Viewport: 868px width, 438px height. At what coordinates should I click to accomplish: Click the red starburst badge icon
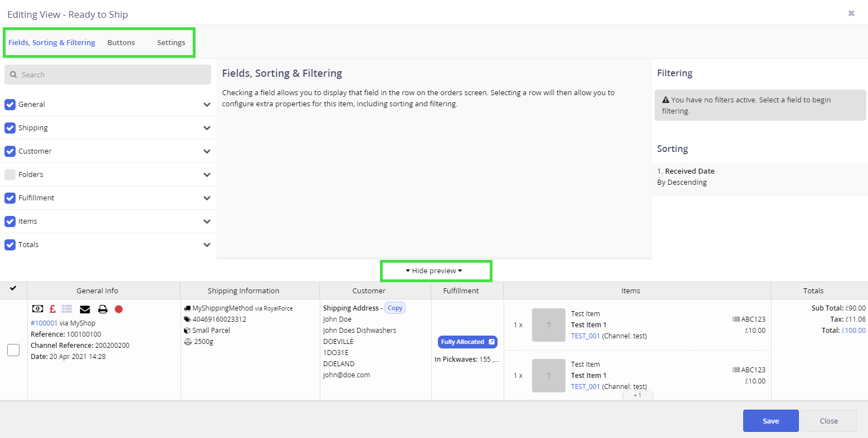[119, 309]
